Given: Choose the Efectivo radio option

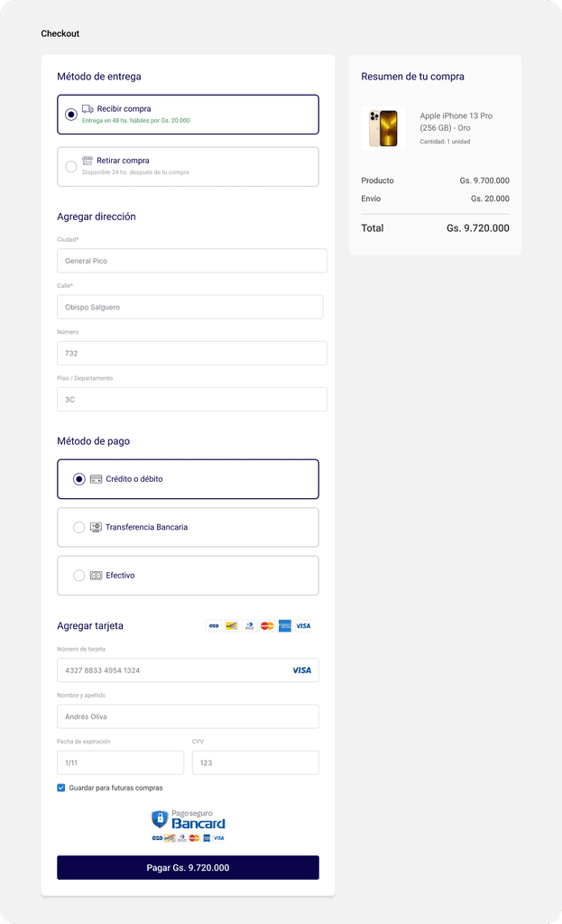Looking at the screenshot, I should (79, 576).
